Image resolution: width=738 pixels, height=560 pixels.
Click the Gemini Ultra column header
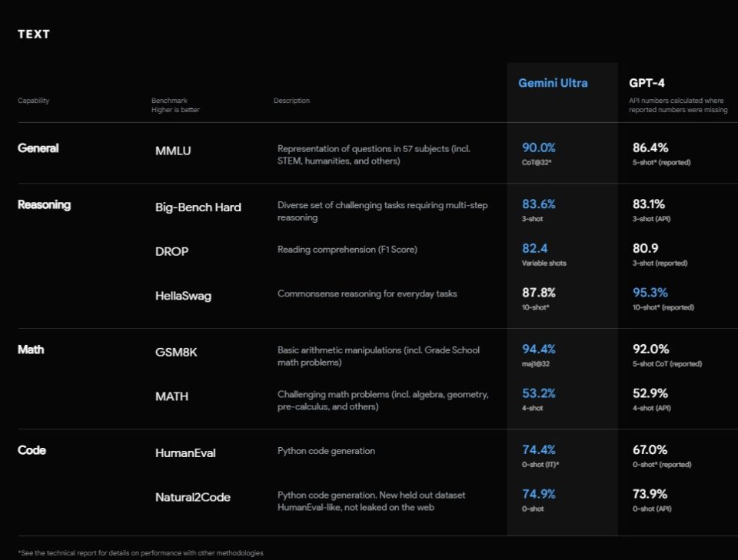(x=553, y=83)
